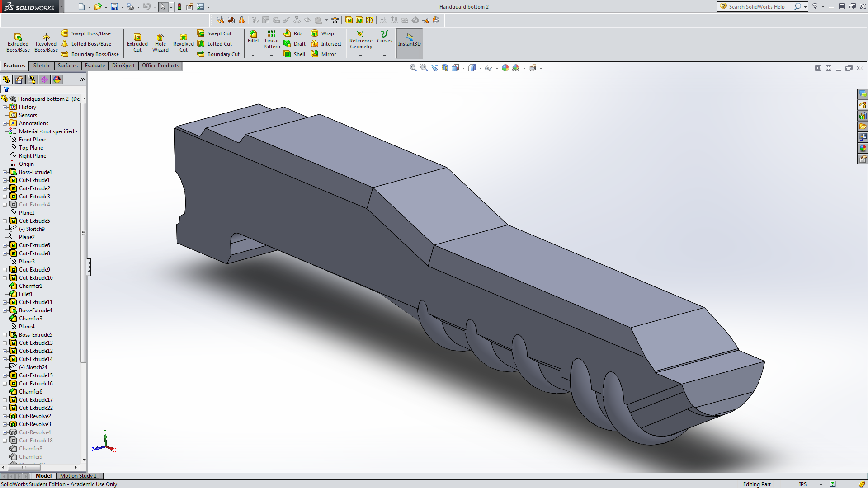Expand the Cut-Extrude5 feature node
This screenshot has width=868, height=488.
[x=5, y=221]
